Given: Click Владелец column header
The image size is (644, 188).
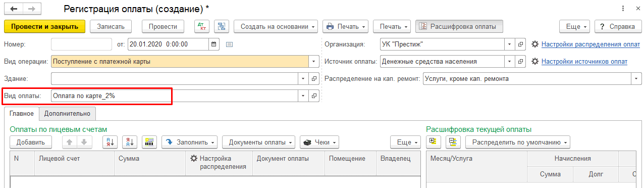Looking at the screenshot, I should tap(398, 163).
